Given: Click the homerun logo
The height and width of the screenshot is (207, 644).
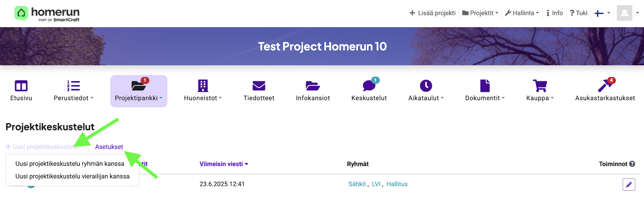Looking at the screenshot, I should click(x=47, y=13).
